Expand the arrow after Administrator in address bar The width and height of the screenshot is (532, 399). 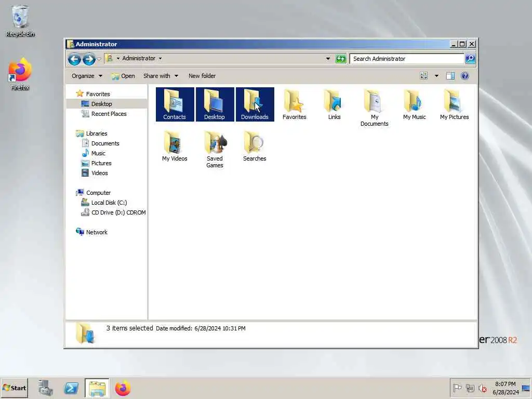pos(160,58)
